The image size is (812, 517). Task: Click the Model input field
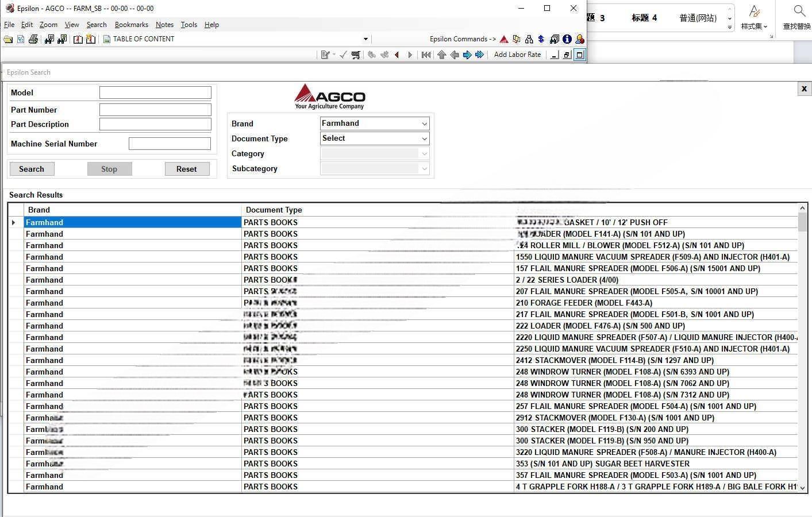point(155,92)
